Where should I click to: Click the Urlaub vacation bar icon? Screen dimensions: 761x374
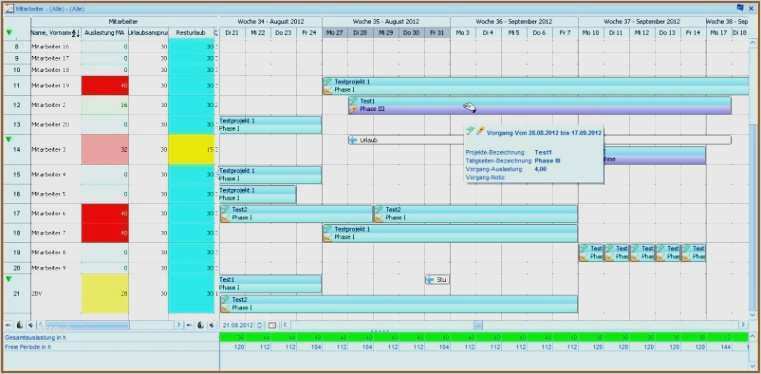(x=353, y=140)
